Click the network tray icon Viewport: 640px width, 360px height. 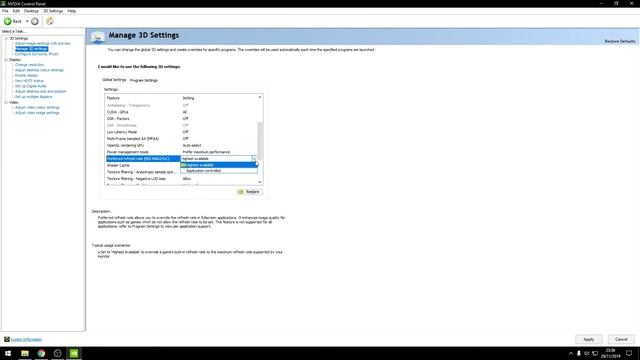595,353
